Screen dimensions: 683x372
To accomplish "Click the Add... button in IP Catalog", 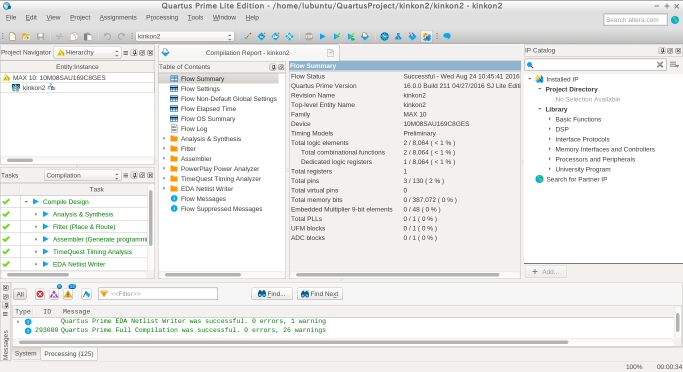I will pos(545,272).
